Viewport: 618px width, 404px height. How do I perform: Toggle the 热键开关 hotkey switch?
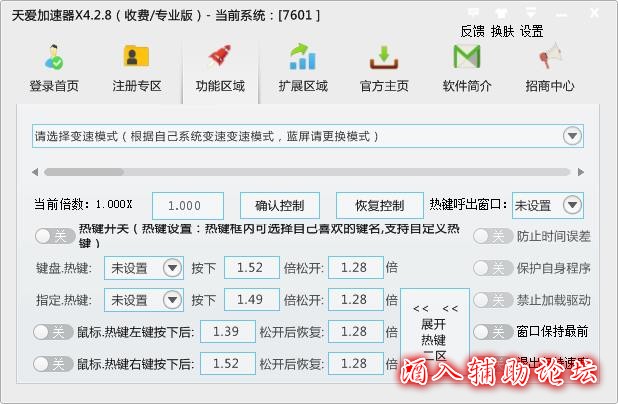point(55,236)
